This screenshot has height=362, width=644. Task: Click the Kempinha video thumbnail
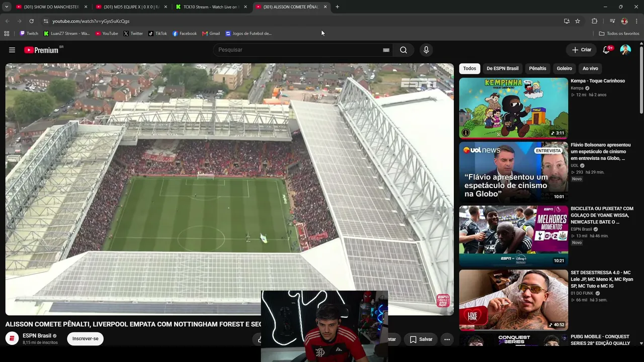(x=513, y=108)
